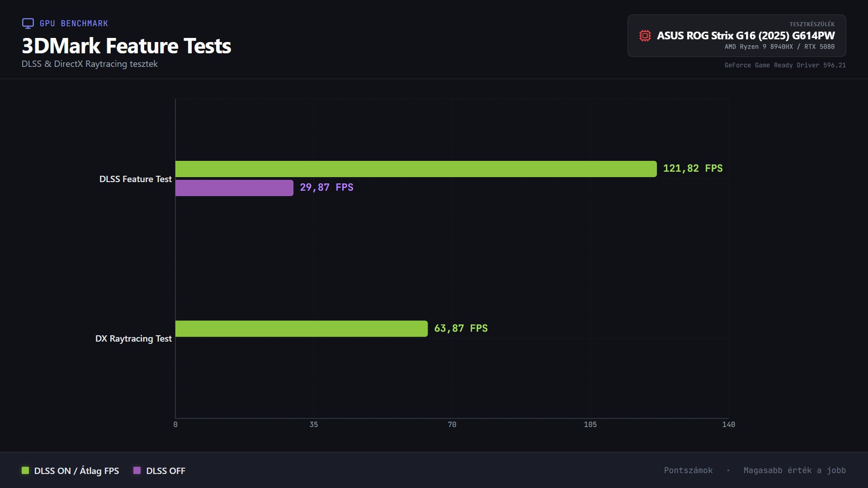Click the green DX Raytracing 63,87 FPS bar
The image size is (868, 488).
click(301, 328)
